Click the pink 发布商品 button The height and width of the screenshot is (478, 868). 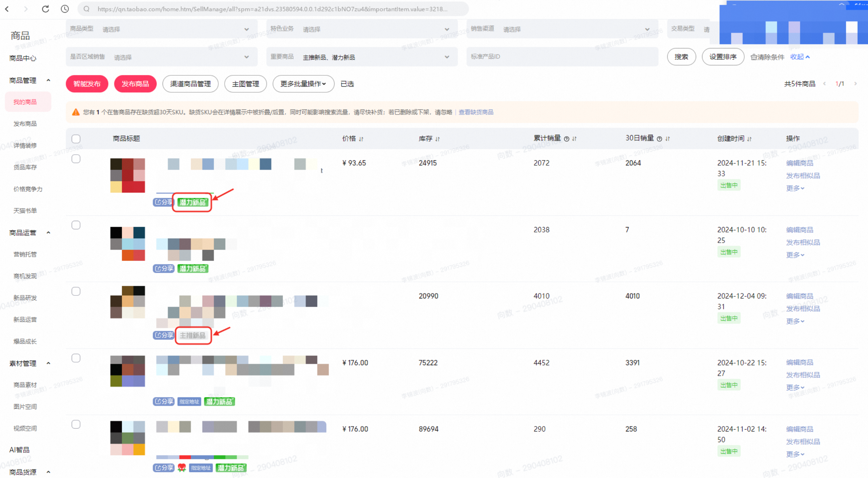[x=135, y=84]
